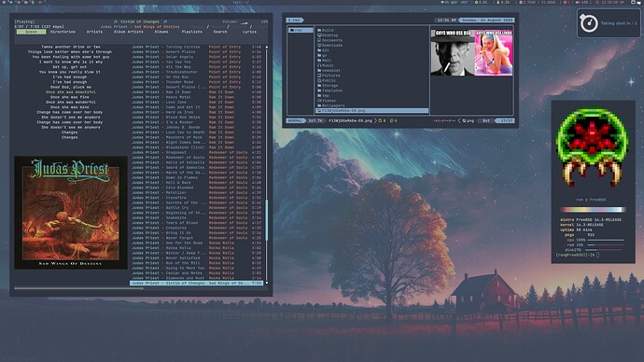
Task: Select the Metalizer track row
Action: (197, 192)
